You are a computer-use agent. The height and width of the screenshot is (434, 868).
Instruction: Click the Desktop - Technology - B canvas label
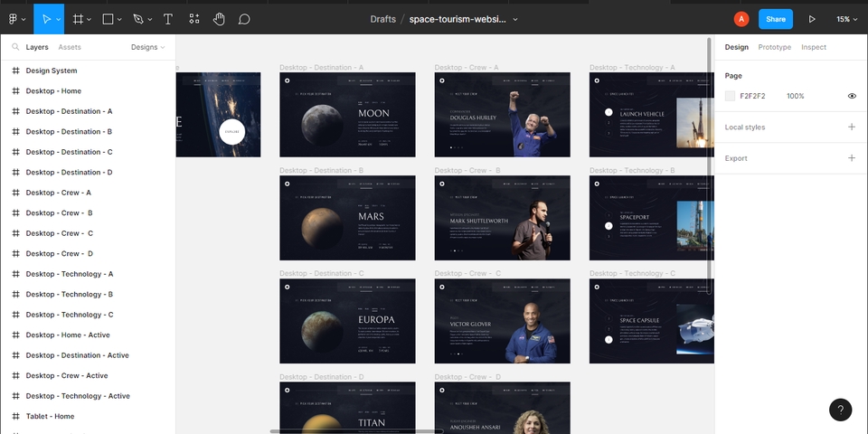[632, 171]
